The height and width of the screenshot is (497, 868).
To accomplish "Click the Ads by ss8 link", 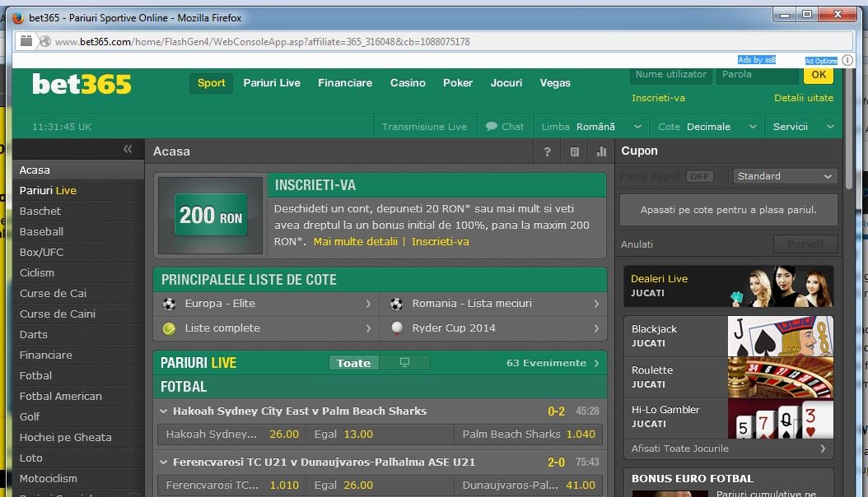I will click(x=757, y=60).
